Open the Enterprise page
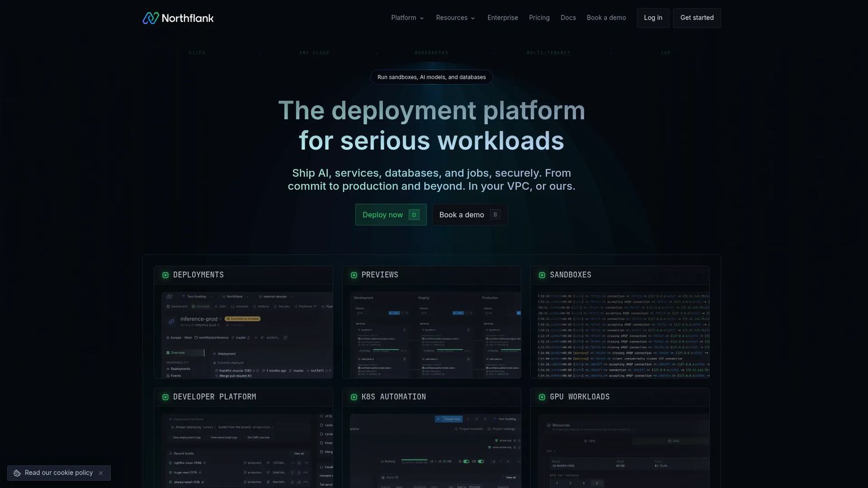The image size is (868, 488). 503,18
